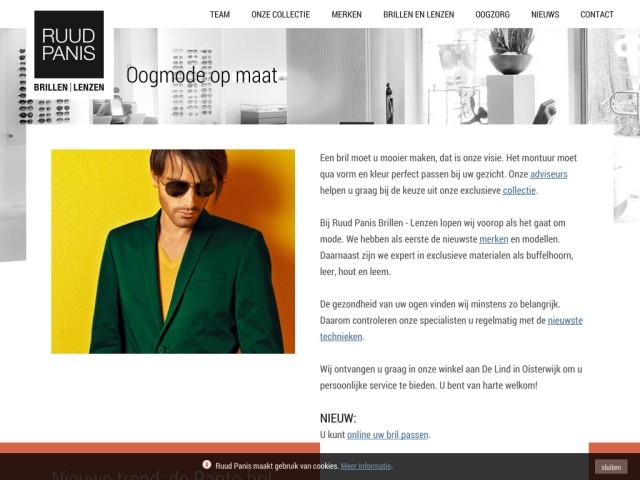Open the TEAM menu item
The width and height of the screenshot is (640, 480).
click(x=220, y=15)
